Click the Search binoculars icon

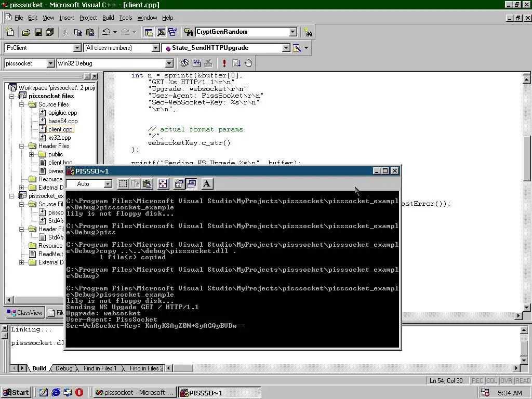[x=308, y=32]
